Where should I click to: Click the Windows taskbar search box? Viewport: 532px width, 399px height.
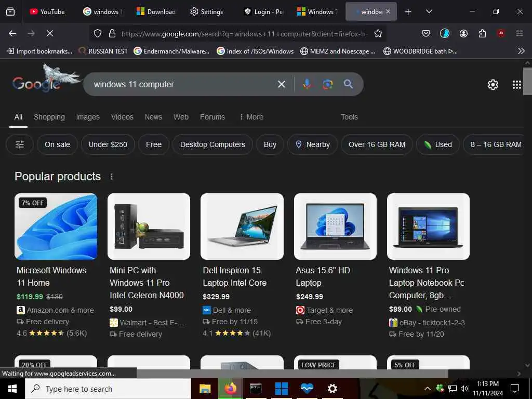pyautogui.click(x=108, y=389)
